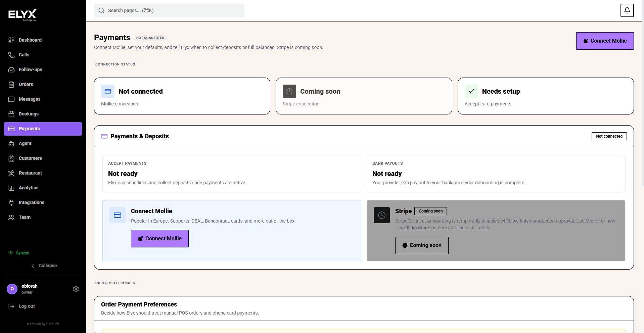The height and width of the screenshot is (333, 644).
Task: Click 'Synced' status text
Action: (22, 253)
